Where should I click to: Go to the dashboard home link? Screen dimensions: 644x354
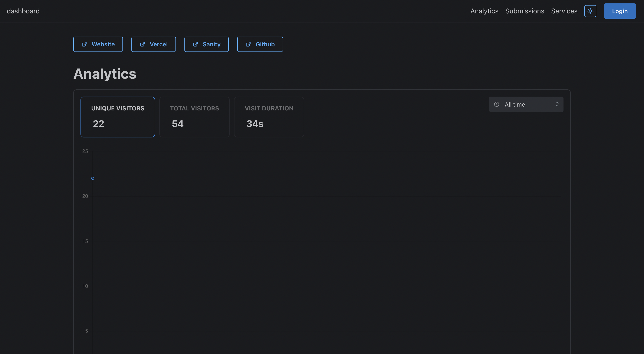tap(23, 11)
